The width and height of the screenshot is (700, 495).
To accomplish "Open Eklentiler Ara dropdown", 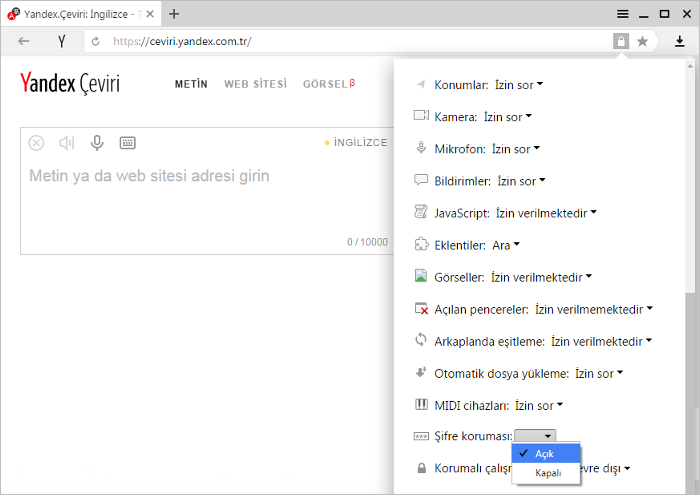I will [x=506, y=245].
